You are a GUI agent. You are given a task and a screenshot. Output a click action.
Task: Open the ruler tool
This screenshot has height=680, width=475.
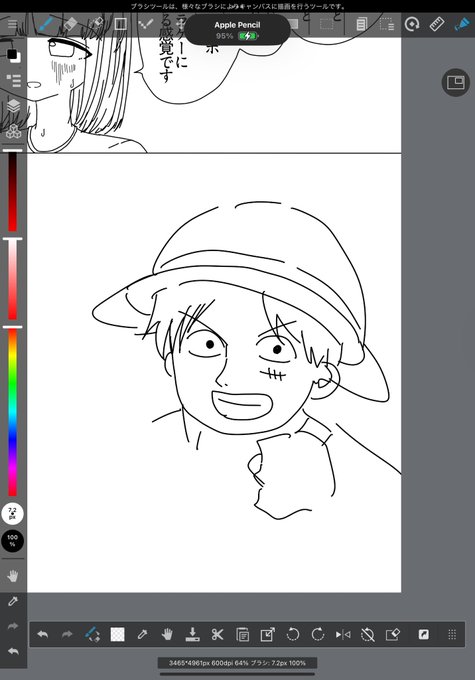click(x=436, y=24)
